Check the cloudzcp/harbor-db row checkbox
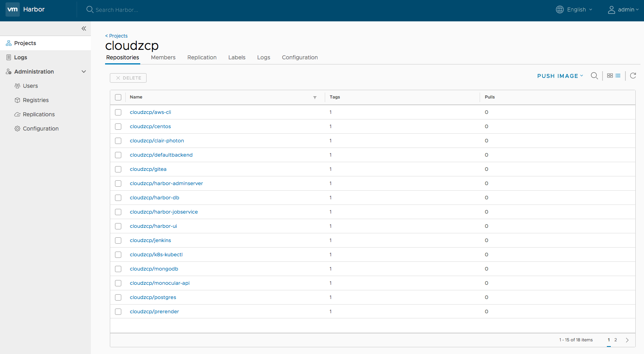Screen dimensions: 644x354 coord(118,198)
